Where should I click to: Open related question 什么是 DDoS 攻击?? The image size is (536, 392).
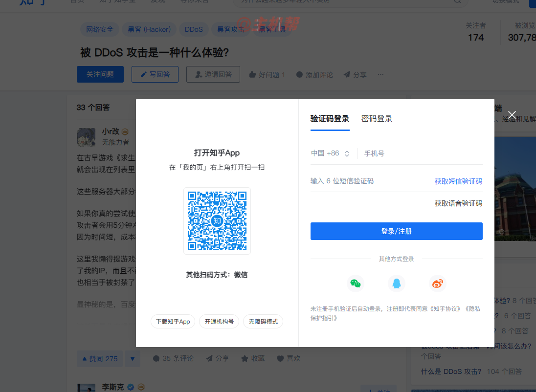tap(451, 371)
